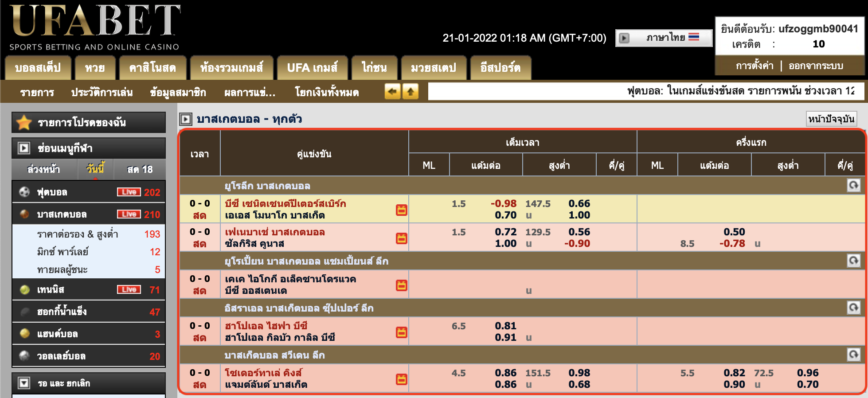Open ผลการแข่... results menu item
This screenshot has height=398, width=868.
click(x=250, y=92)
